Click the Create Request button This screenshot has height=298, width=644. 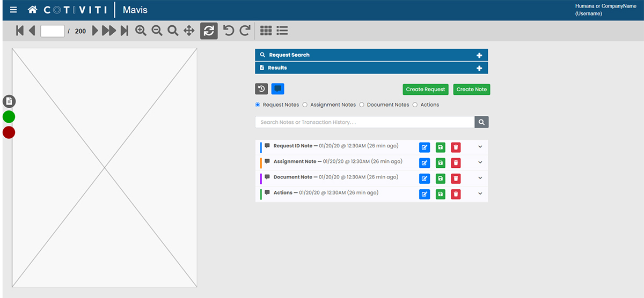click(425, 90)
